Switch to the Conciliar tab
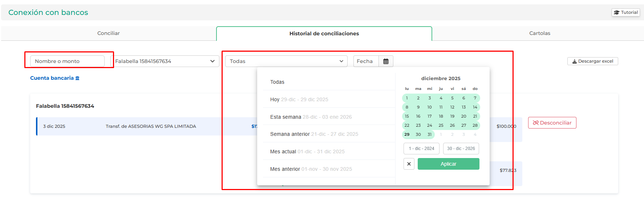This screenshot has height=197, width=644. coord(108,33)
